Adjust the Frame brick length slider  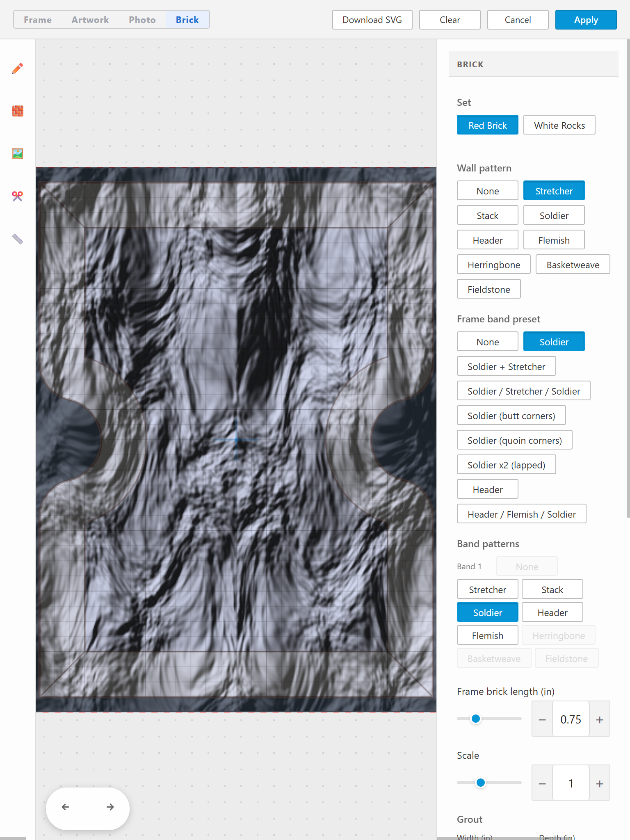tap(489, 719)
